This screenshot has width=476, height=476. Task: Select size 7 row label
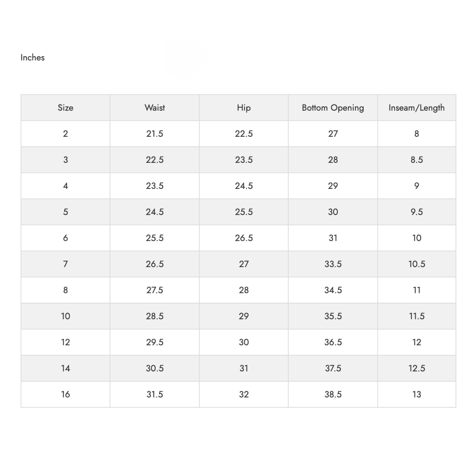pos(65,264)
